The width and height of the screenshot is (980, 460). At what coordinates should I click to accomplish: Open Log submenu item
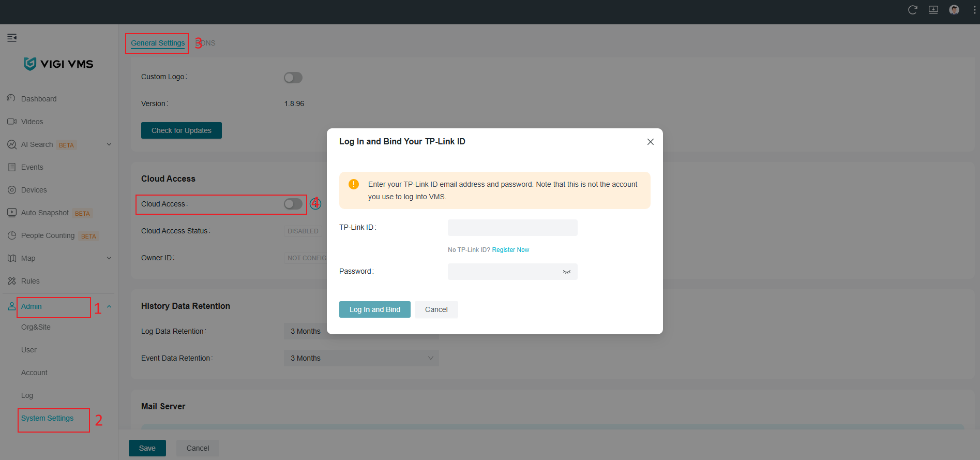[x=27, y=395]
